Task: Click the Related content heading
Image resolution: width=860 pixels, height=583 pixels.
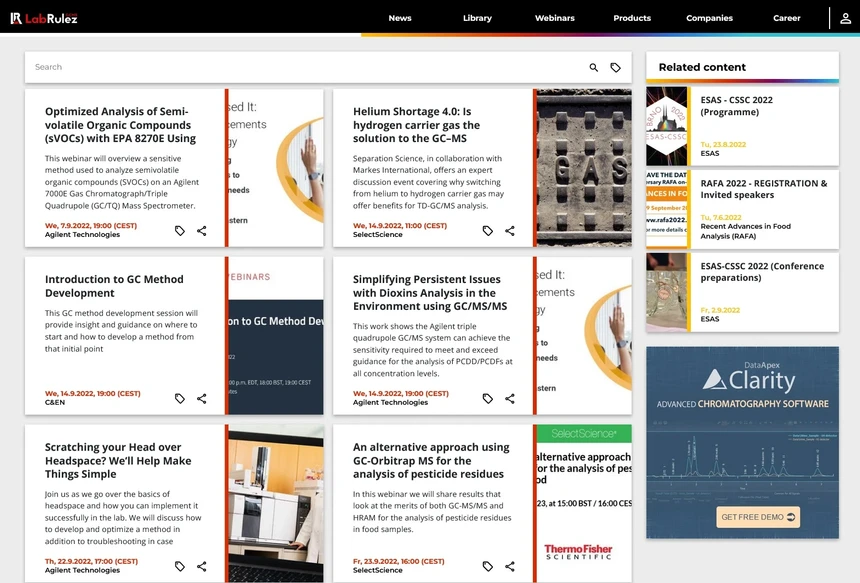Action: [x=702, y=67]
